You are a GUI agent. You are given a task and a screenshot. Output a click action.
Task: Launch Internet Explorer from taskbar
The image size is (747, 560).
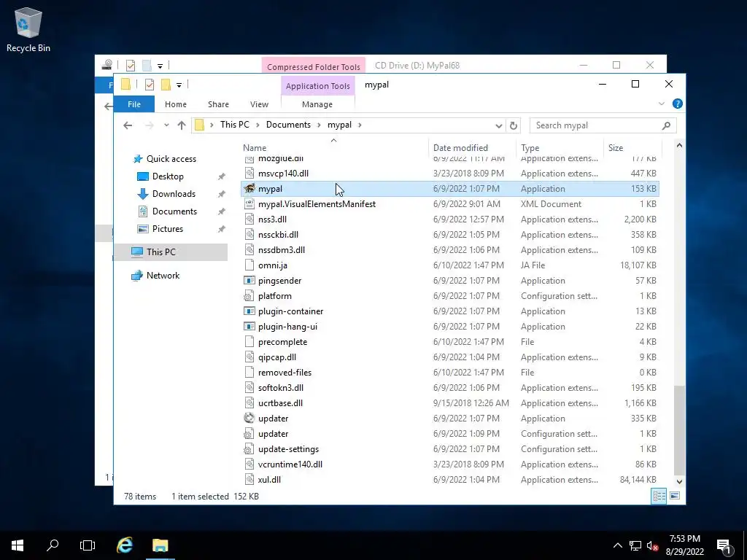click(x=125, y=545)
